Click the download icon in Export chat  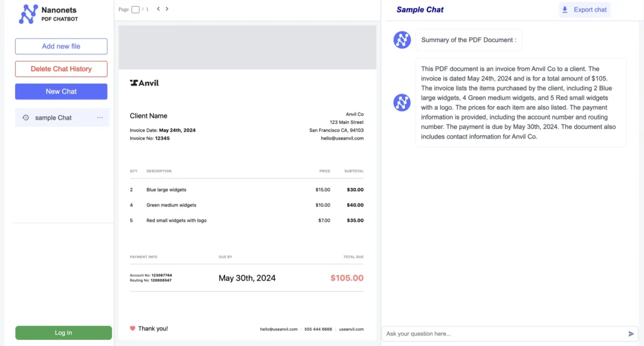pos(565,9)
